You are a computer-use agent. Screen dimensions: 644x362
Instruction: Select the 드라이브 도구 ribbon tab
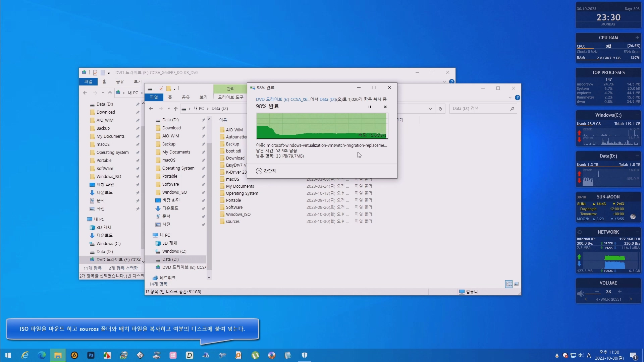click(231, 97)
